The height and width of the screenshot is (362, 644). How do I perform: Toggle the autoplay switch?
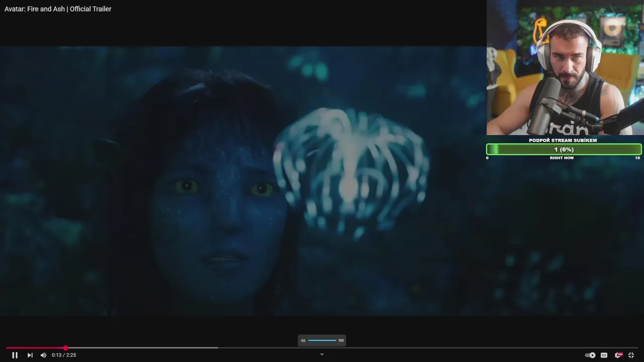tap(590, 355)
